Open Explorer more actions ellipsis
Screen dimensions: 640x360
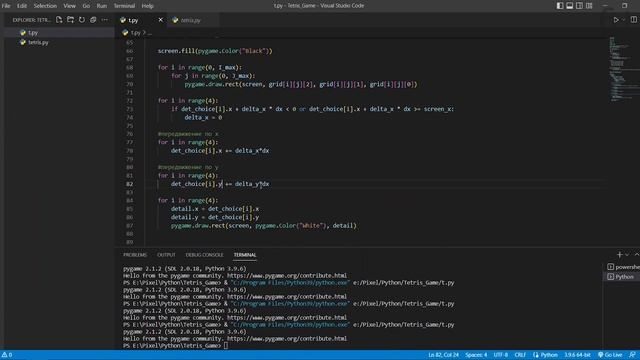pos(104,20)
